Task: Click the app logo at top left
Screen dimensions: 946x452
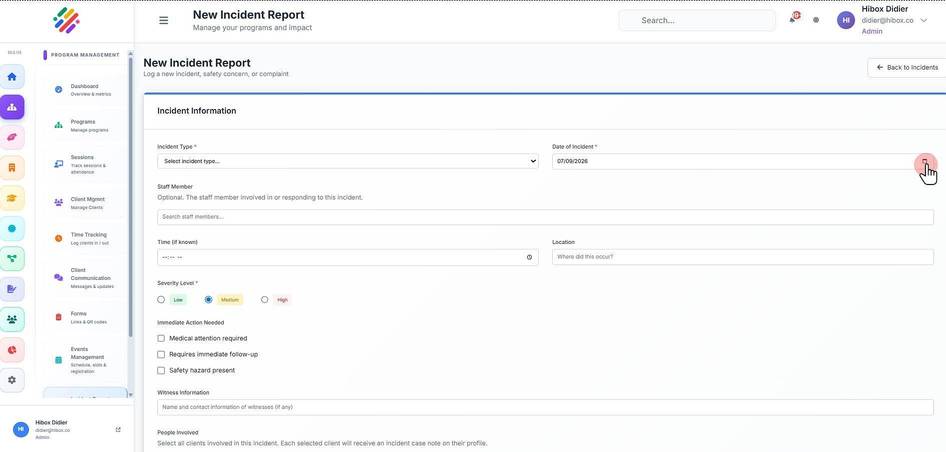Action: pyautogui.click(x=66, y=21)
